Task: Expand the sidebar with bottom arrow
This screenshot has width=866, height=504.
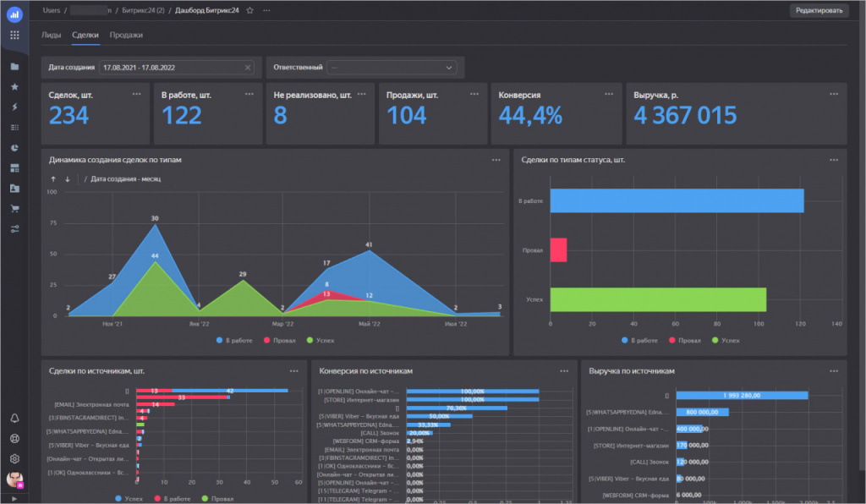Action: (x=14, y=499)
